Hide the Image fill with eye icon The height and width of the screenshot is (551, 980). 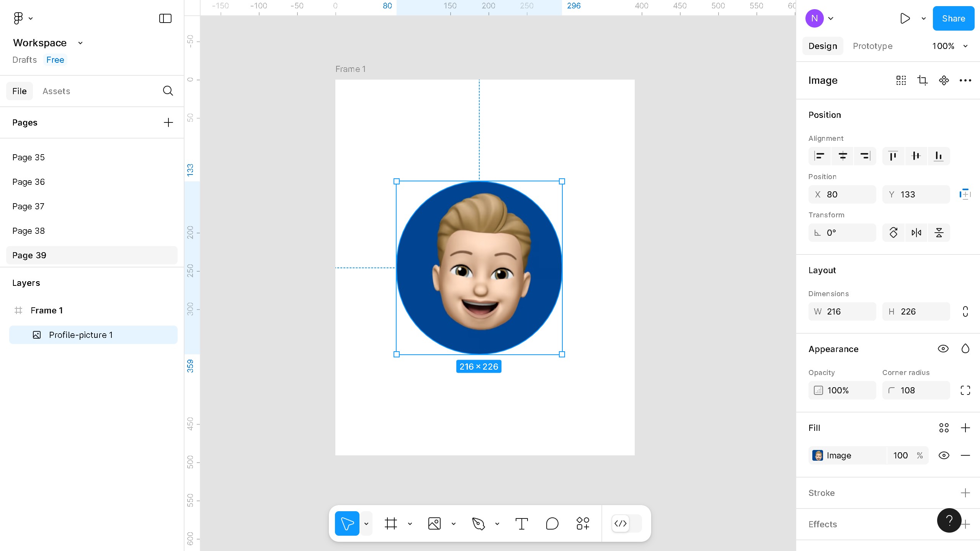coord(944,455)
